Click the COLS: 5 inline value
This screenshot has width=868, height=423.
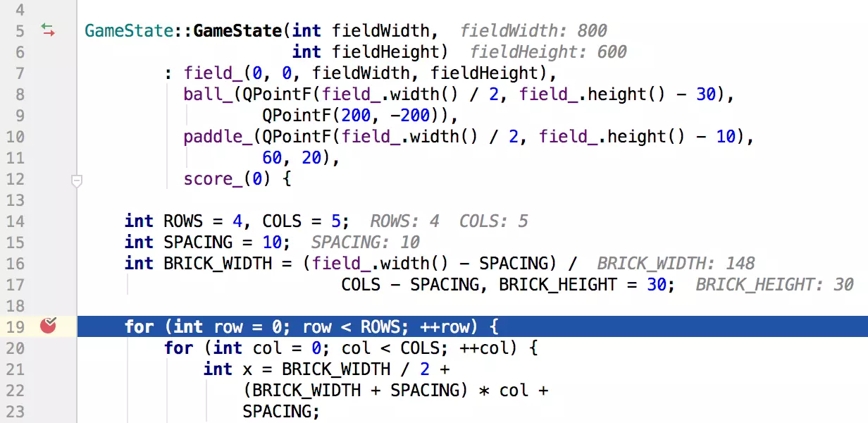point(493,221)
